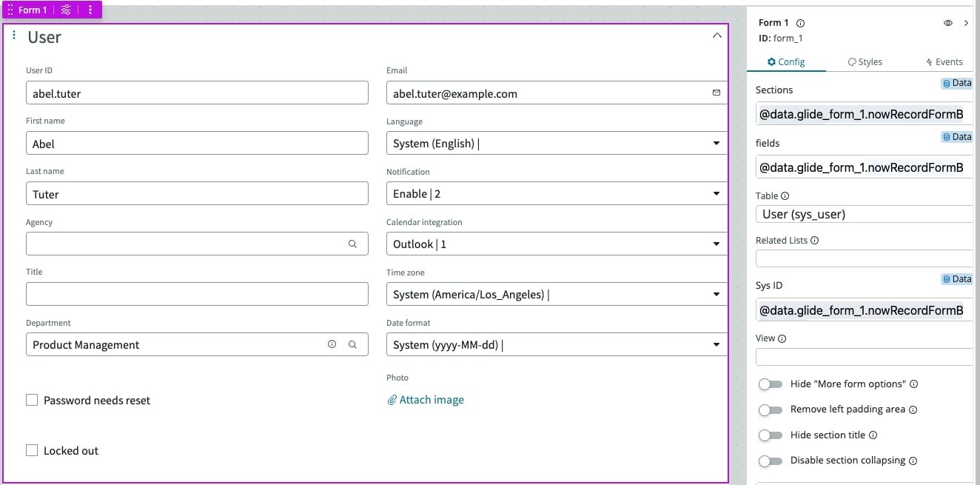Click search icon inside Agency field

click(353, 243)
